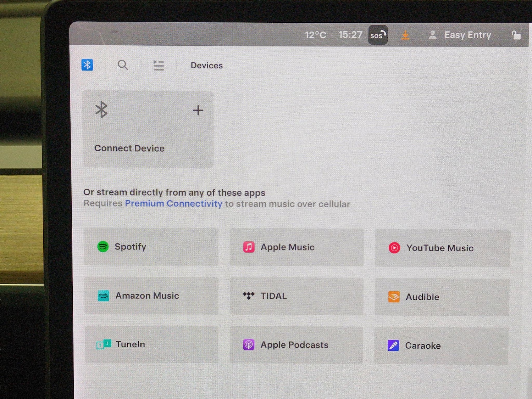
Task: Start the Caraoke app
Action: (x=441, y=346)
